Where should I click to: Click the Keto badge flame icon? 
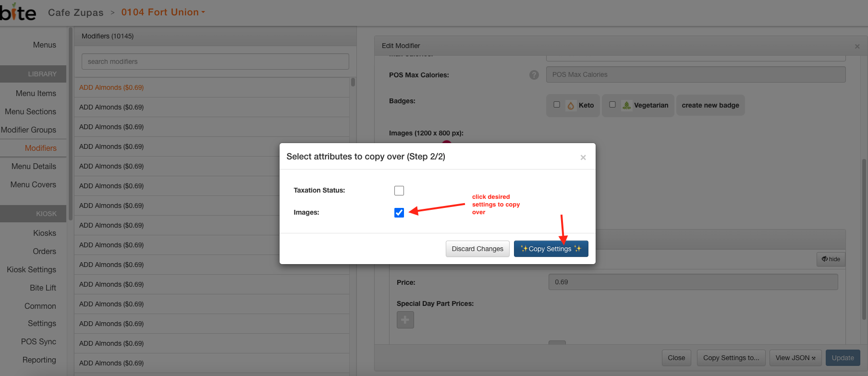571,106
